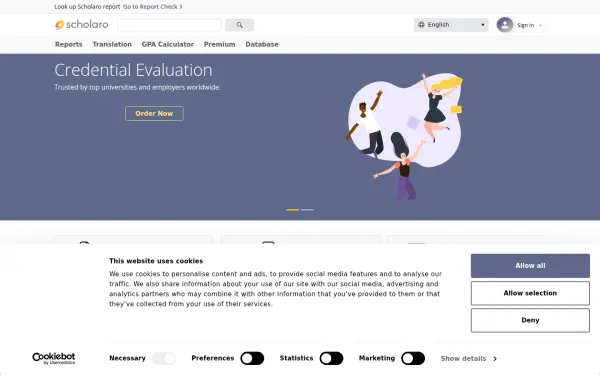
Task: Select the second carousel slide indicator
Action: 308,210
